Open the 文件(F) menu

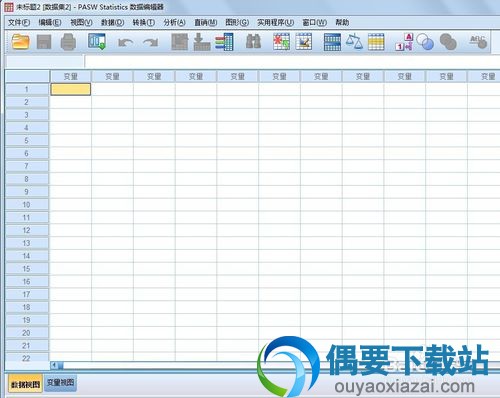coord(19,22)
